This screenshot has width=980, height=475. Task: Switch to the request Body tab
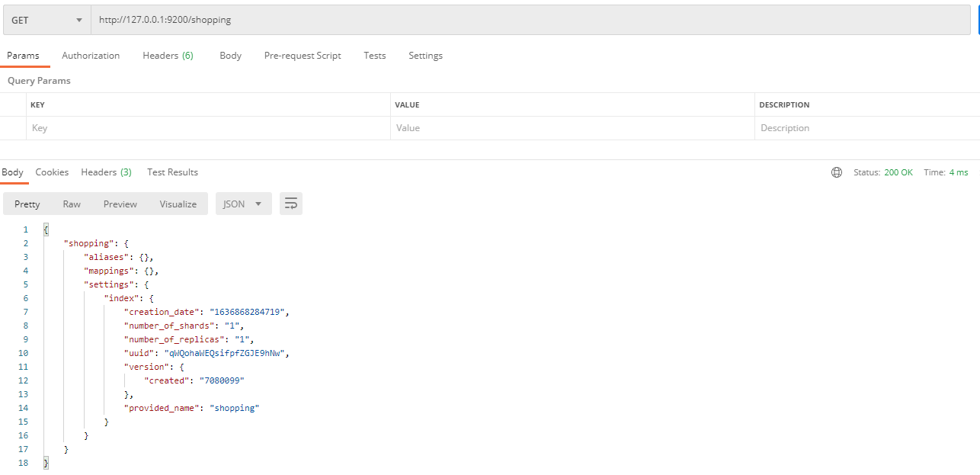click(x=230, y=56)
